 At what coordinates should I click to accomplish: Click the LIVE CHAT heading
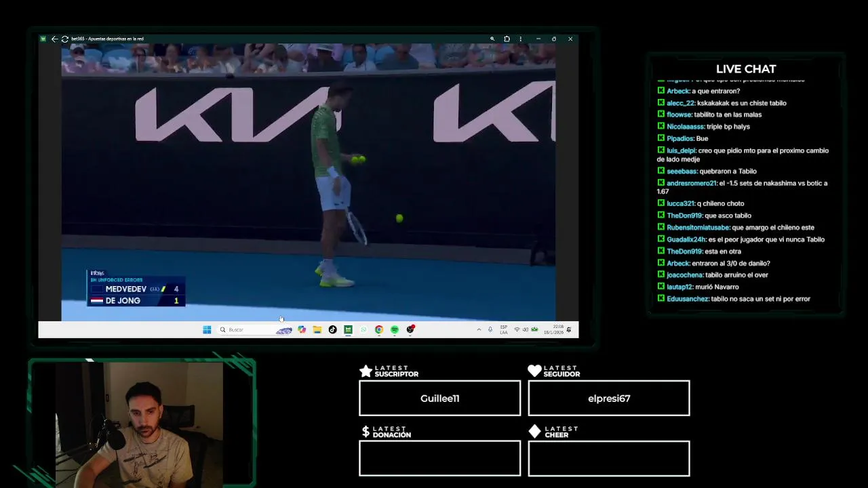pos(746,69)
